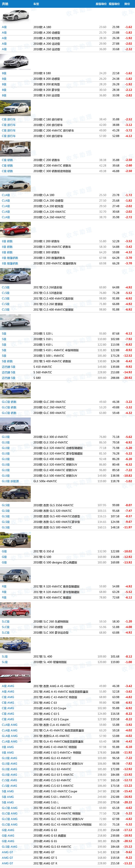Click the blue GLC级 轿跑 image
Image resolution: width=135 pixels, height=868 pixels.
(x=15, y=391)
